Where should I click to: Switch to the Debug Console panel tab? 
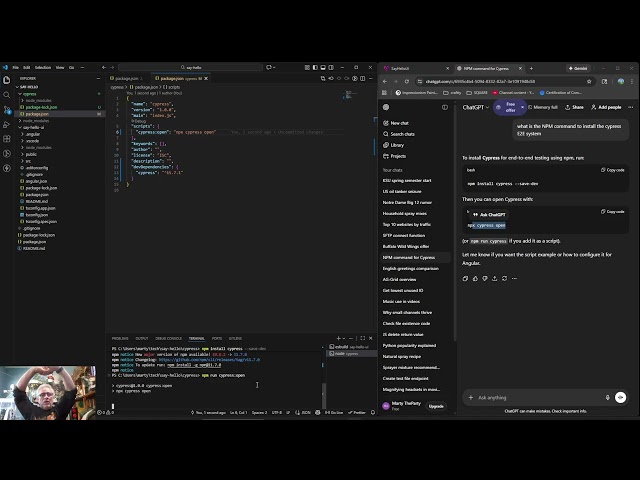pyautogui.click(x=168, y=338)
